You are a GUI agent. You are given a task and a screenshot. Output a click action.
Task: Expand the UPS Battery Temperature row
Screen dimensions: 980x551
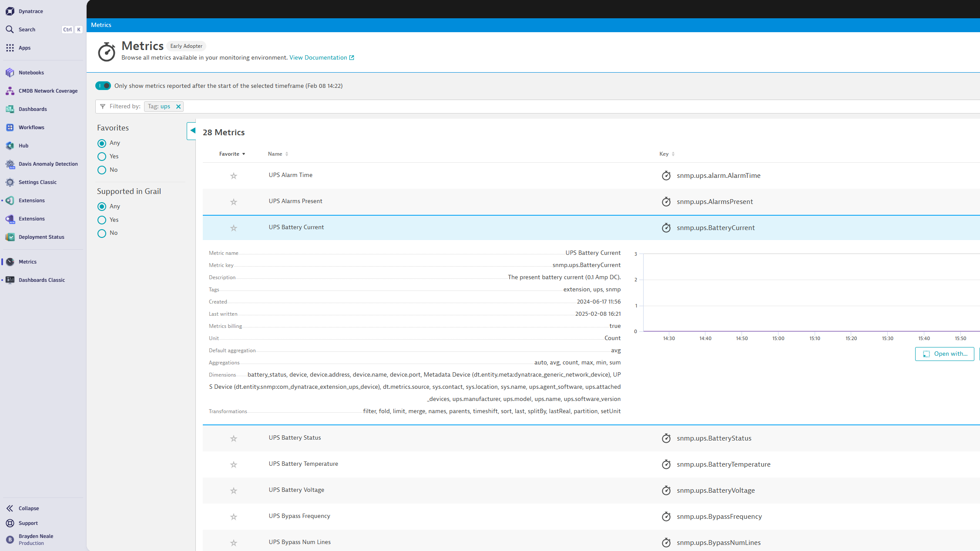(x=591, y=464)
